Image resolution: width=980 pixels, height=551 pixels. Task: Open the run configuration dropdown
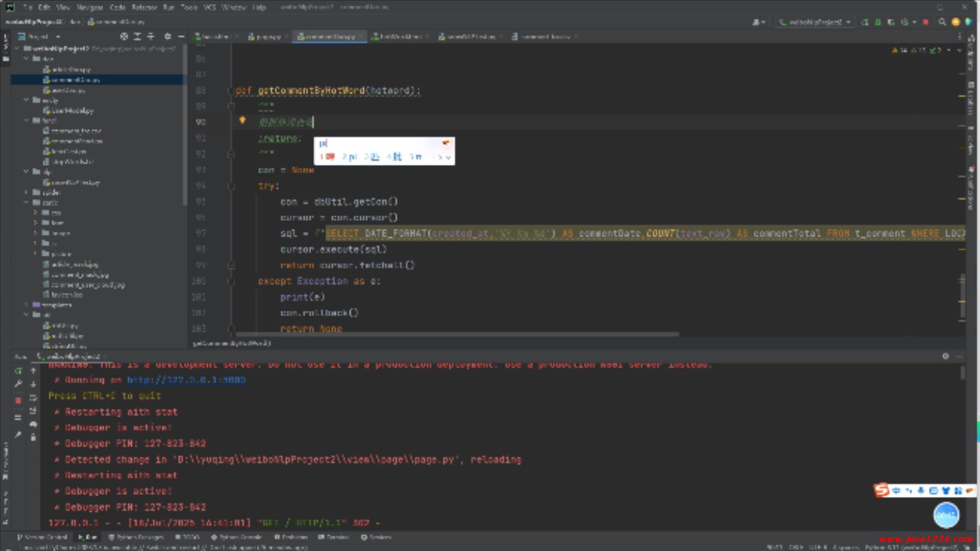pos(815,22)
